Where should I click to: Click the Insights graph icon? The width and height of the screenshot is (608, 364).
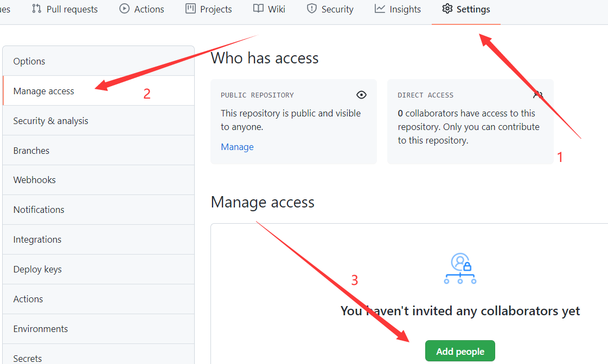(380, 9)
